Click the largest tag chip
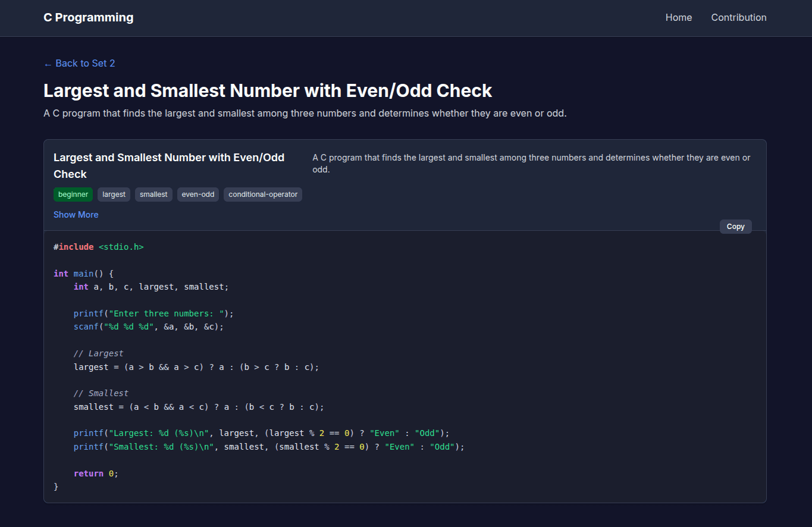 tap(114, 195)
